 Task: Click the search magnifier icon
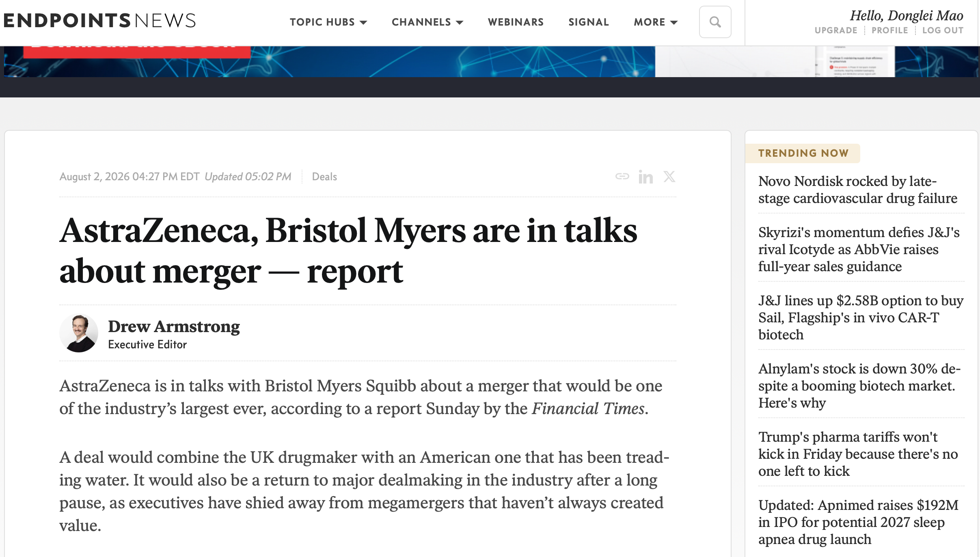point(715,22)
